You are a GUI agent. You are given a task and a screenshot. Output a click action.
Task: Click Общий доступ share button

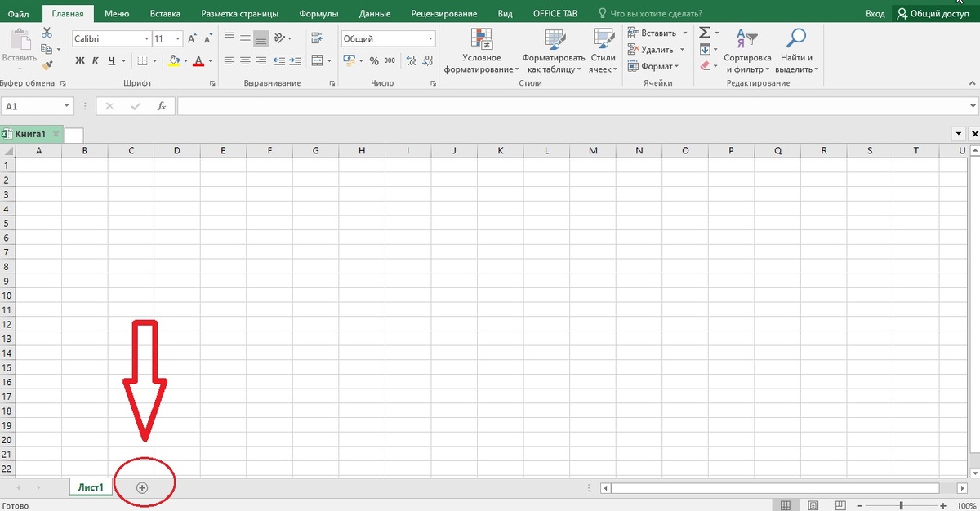point(934,14)
